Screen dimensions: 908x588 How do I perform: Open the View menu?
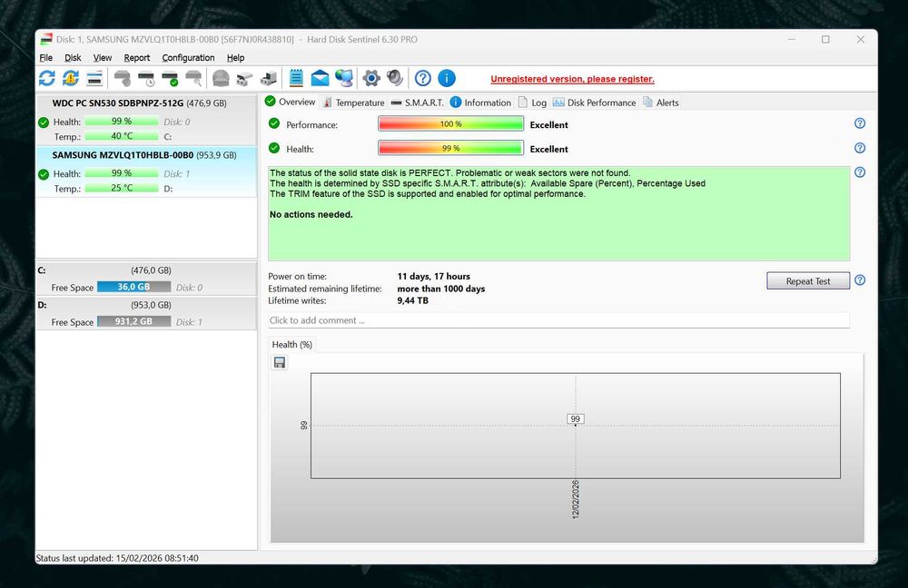pyautogui.click(x=103, y=58)
